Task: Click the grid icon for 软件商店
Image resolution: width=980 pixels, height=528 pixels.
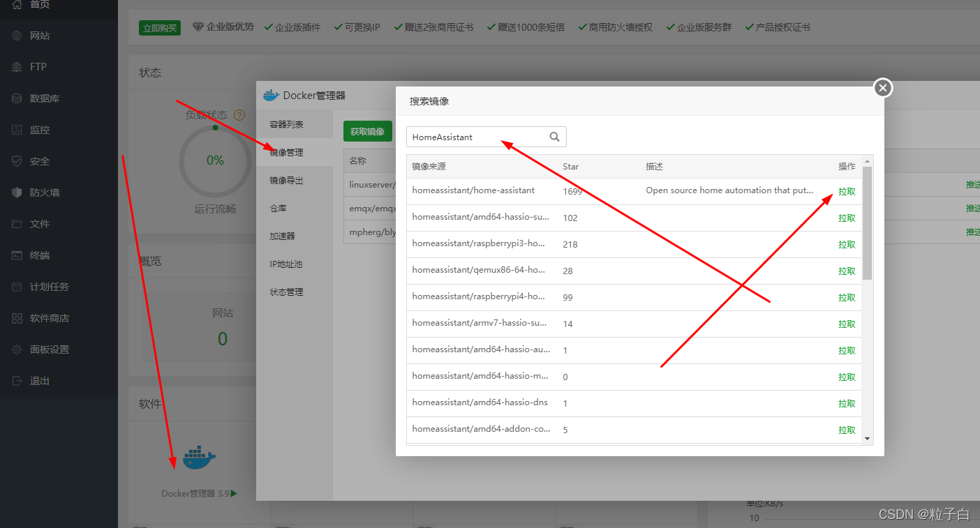Action: point(17,318)
